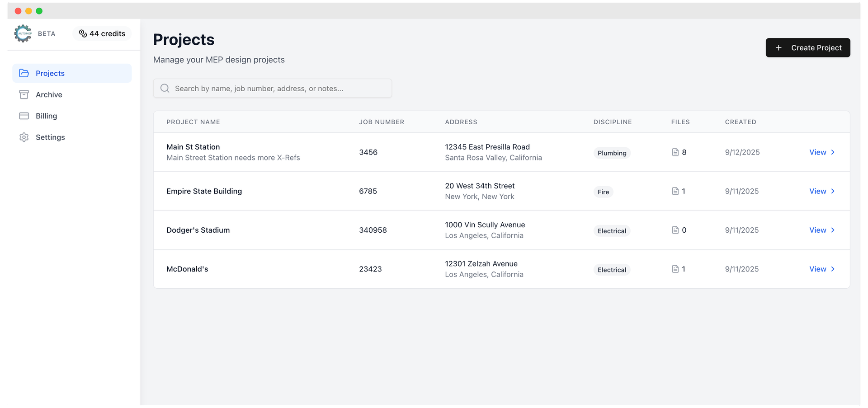Viewport: 868px width, 408px height.
Task: Click the Archive box icon
Action: click(24, 94)
